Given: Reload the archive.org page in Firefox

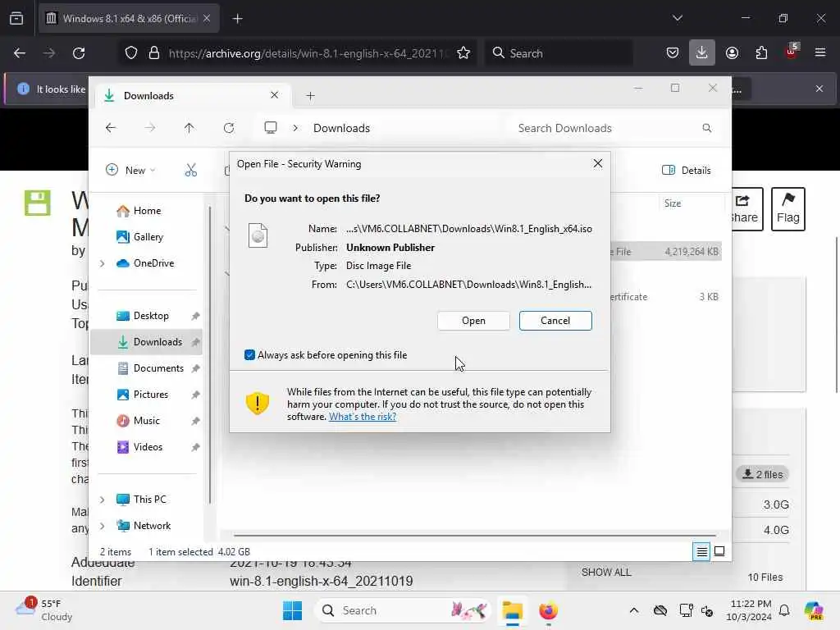Looking at the screenshot, I should click(79, 53).
